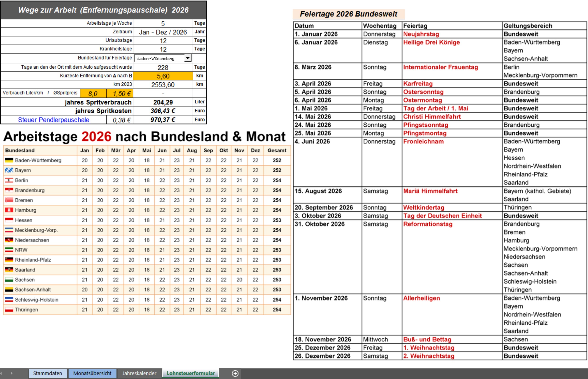Image resolution: width=588 pixels, height=379 pixels.
Task: Add a new sheet with plus icon
Action: point(235,373)
